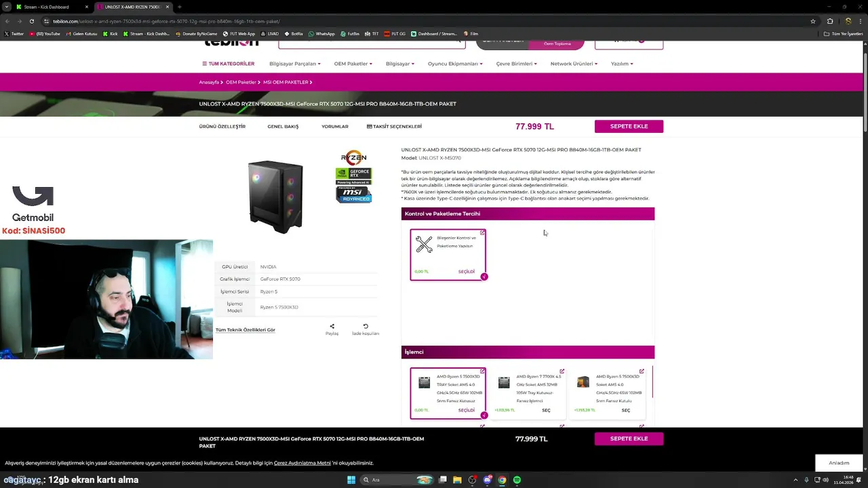Bookmark this page with the star icon
This screenshot has height=488, width=868.
(x=812, y=21)
